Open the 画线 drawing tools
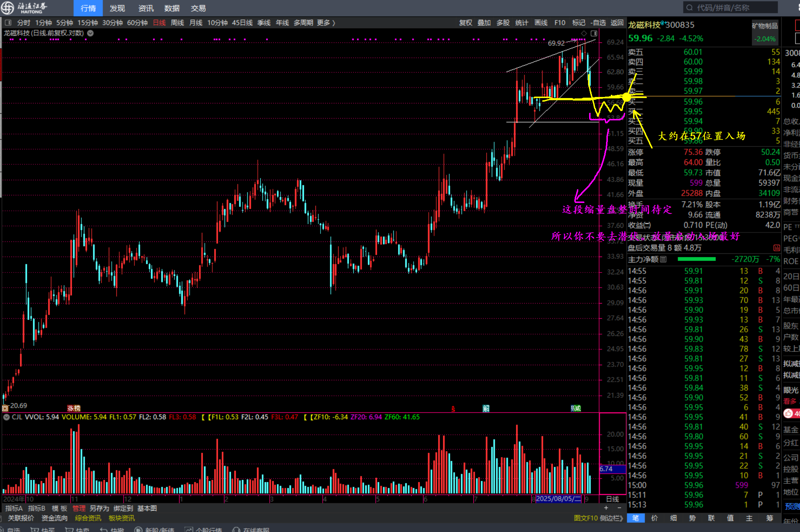 click(541, 23)
